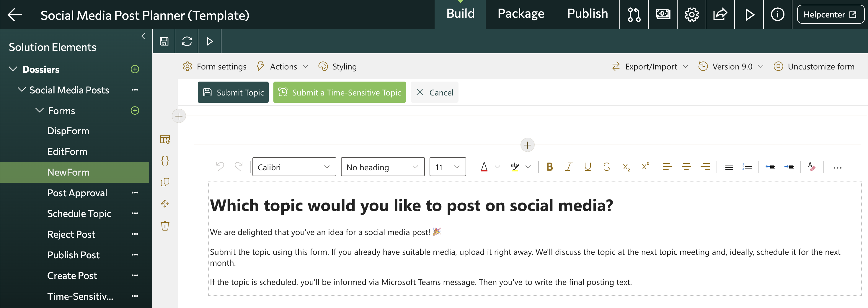The height and width of the screenshot is (308, 868).
Task: Click into the rich text heading
Action: (412, 205)
